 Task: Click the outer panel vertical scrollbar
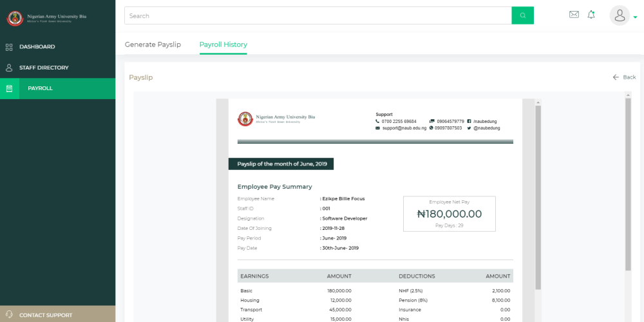pyautogui.click(x=628, y=184)
